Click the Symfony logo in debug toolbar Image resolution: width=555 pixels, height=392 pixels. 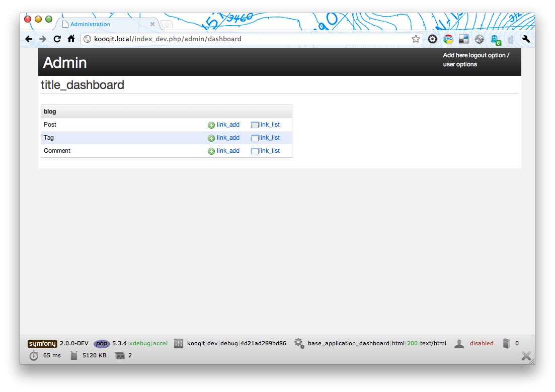pyautogui.click(x=42, y=344)
